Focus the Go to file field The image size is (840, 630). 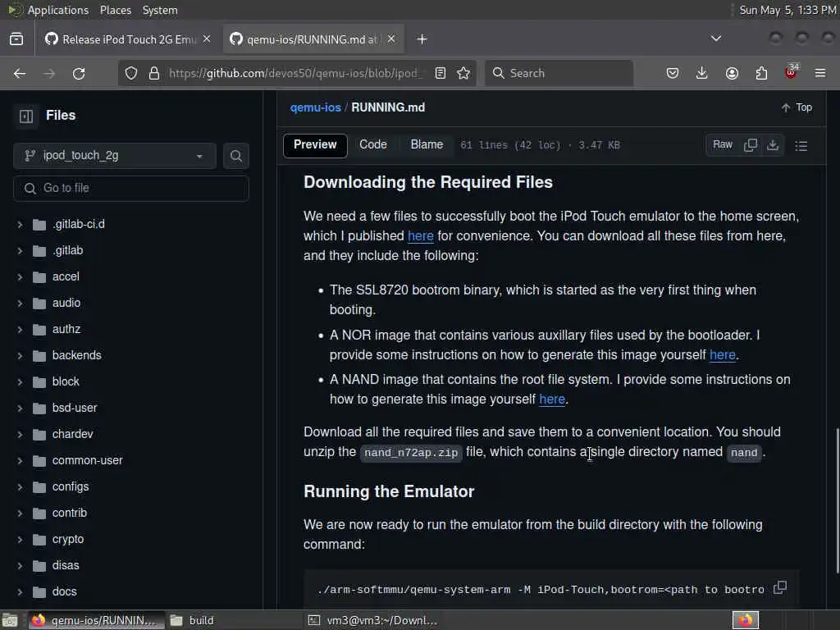(131, 189)
